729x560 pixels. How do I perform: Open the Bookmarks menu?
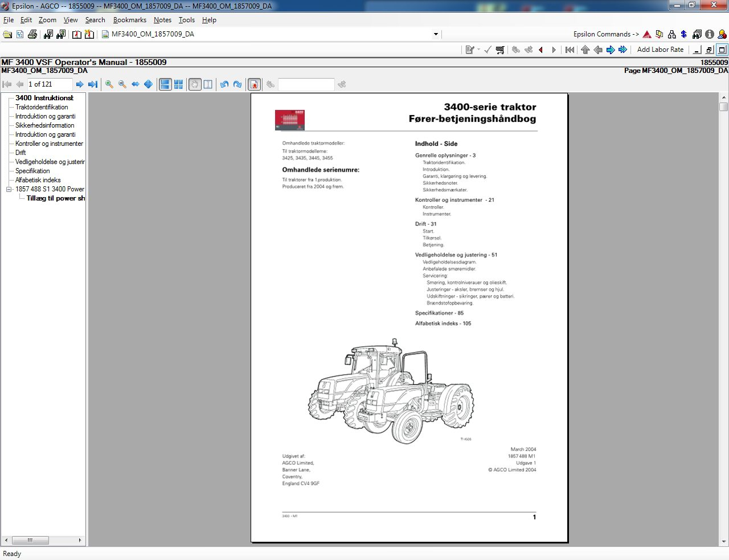pos(130,20)
